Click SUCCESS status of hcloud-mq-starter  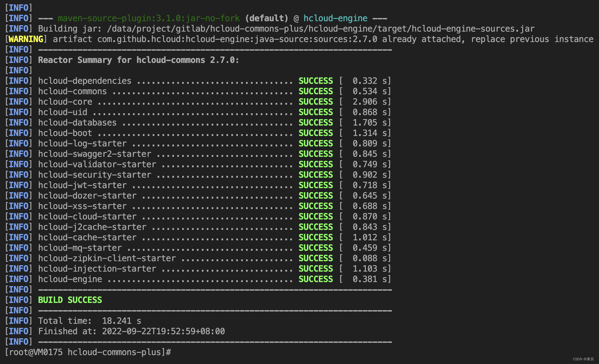tap(316, 248)
